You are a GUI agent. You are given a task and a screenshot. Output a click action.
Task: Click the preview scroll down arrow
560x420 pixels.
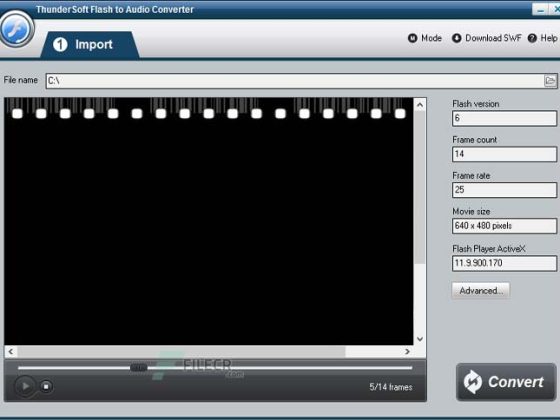click(420, 339)
